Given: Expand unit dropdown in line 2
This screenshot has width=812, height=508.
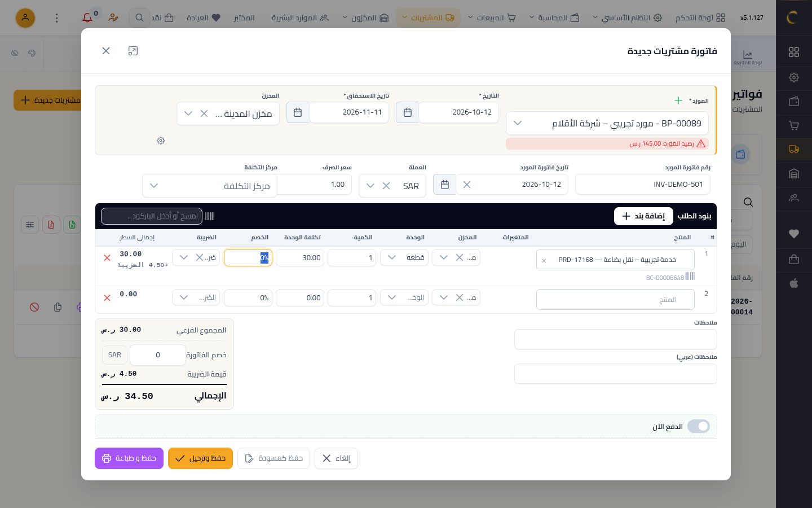Looking at the screenshot, I should [x=392, y=297].
